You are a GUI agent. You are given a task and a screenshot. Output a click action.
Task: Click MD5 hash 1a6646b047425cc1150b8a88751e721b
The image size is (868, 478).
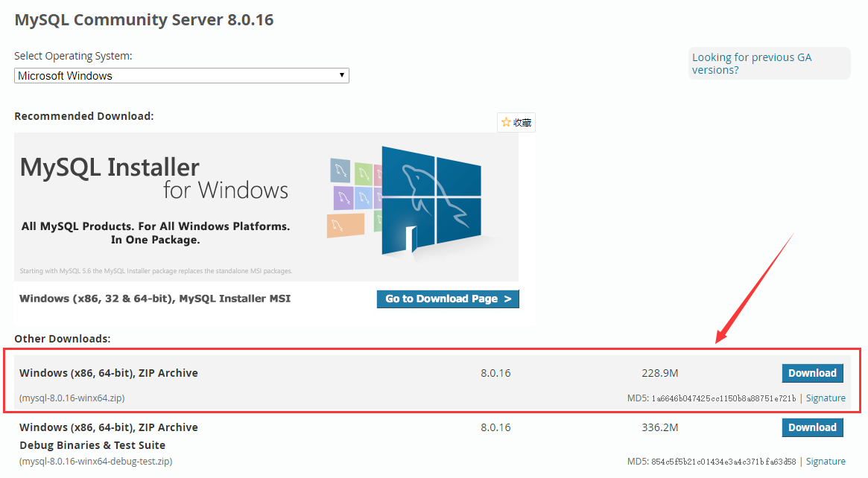[723, 398]
